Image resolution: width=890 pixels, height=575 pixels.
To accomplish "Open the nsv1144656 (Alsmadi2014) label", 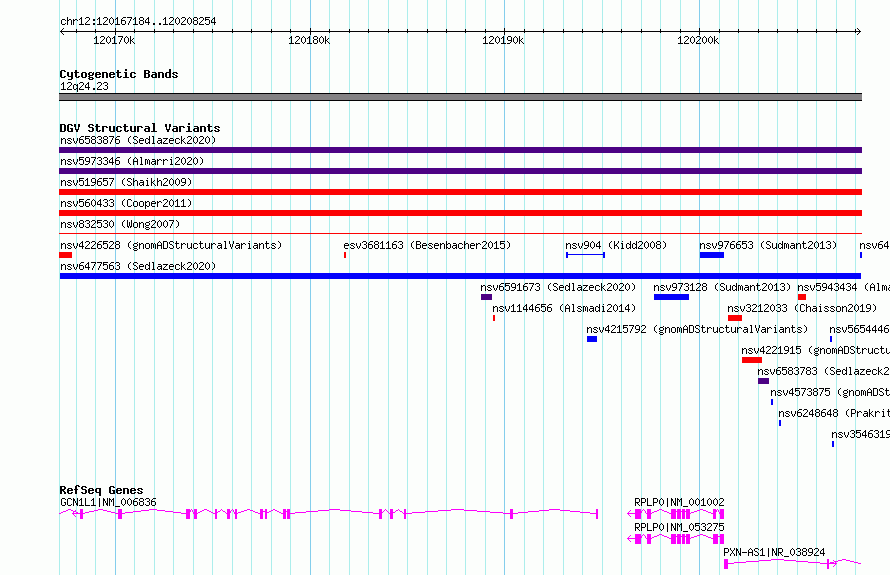I will (x=564, y=308).
